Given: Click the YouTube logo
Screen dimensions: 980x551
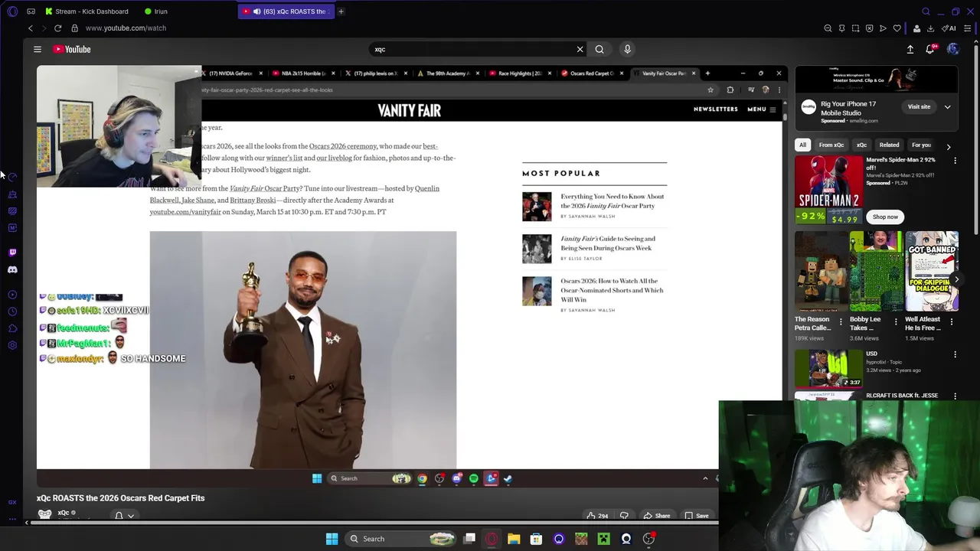Looking at the screenshot, I should [72, 49].
